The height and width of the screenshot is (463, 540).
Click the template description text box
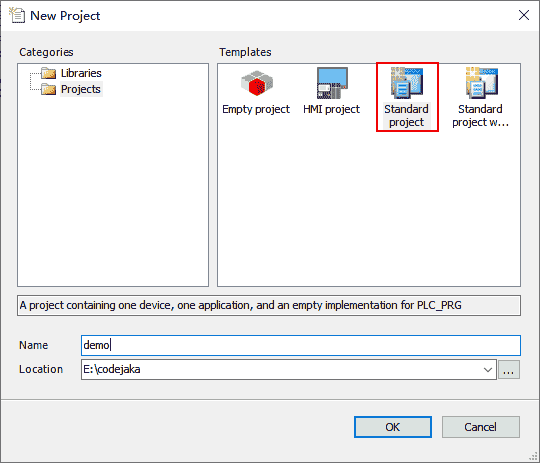(x=269, y=305)
